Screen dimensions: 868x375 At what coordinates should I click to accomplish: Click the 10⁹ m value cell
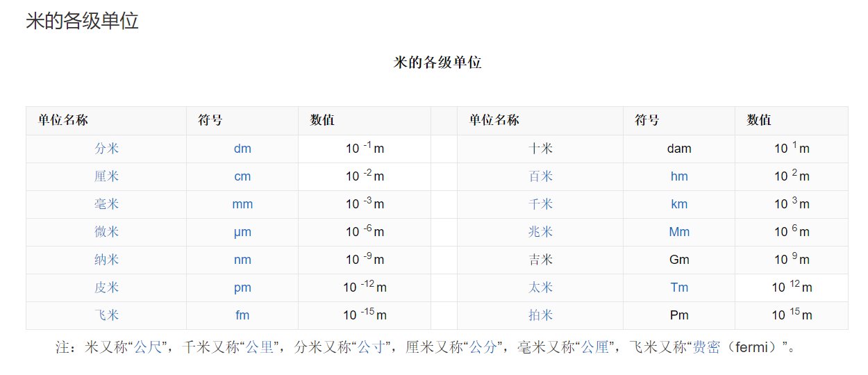coord(792,260)
